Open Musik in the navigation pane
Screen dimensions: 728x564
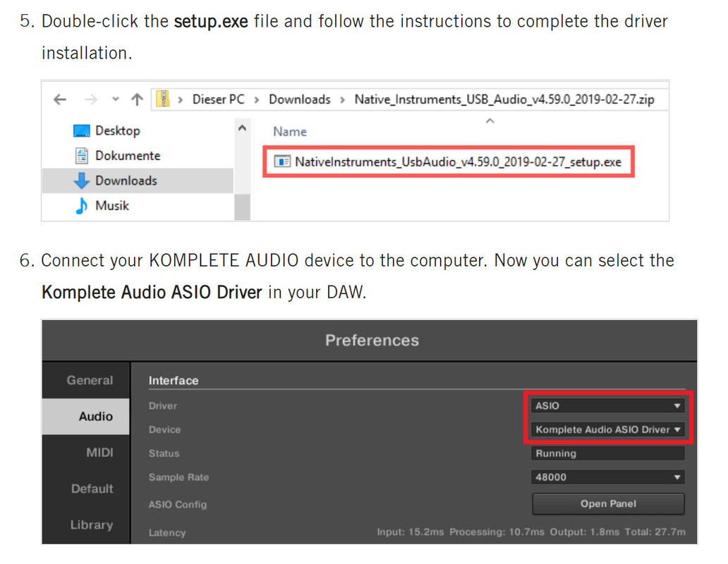point(112,205)
